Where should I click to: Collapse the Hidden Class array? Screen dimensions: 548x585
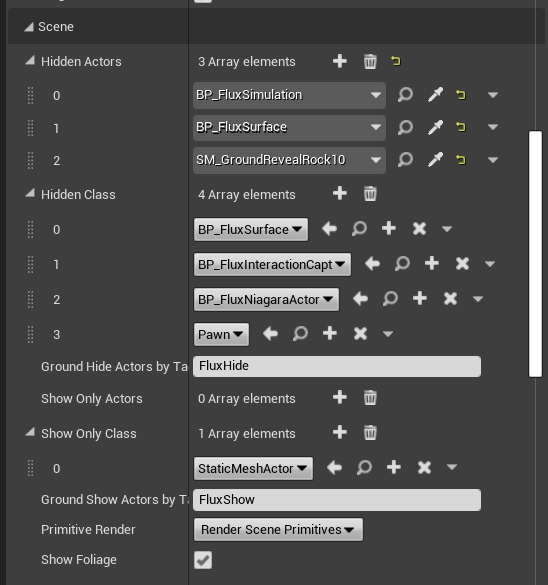[x=30, y=193]
